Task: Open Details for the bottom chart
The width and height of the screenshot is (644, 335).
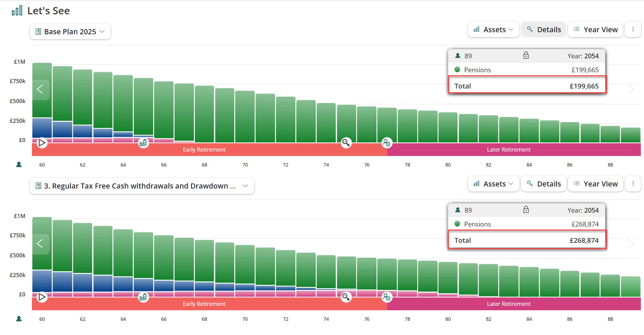Action: coord(544,184)
